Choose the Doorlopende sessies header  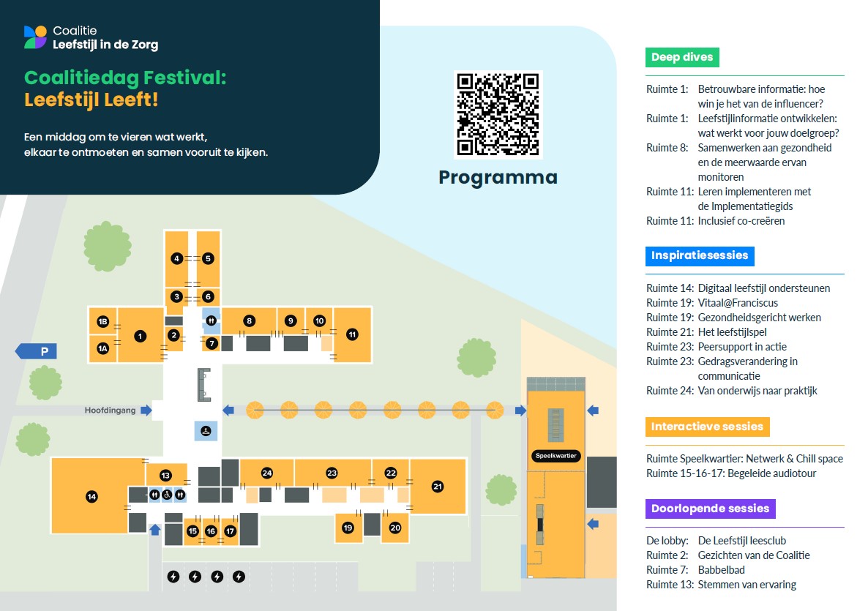[x=710, y=509]
